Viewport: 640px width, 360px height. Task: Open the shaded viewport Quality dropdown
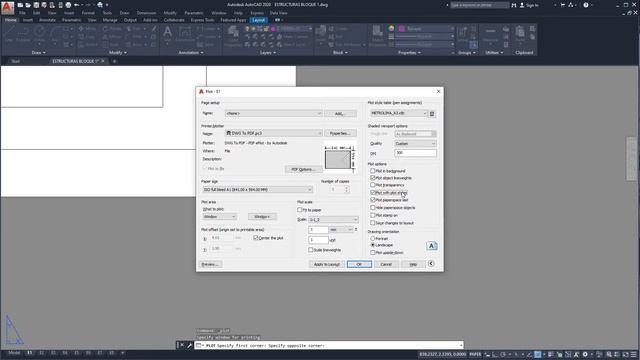(416, 144)
